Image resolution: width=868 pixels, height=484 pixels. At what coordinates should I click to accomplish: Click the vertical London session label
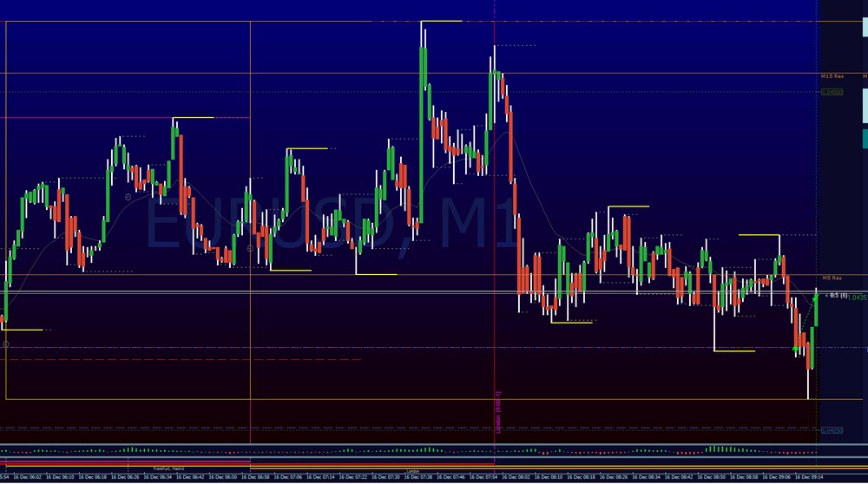497,413
